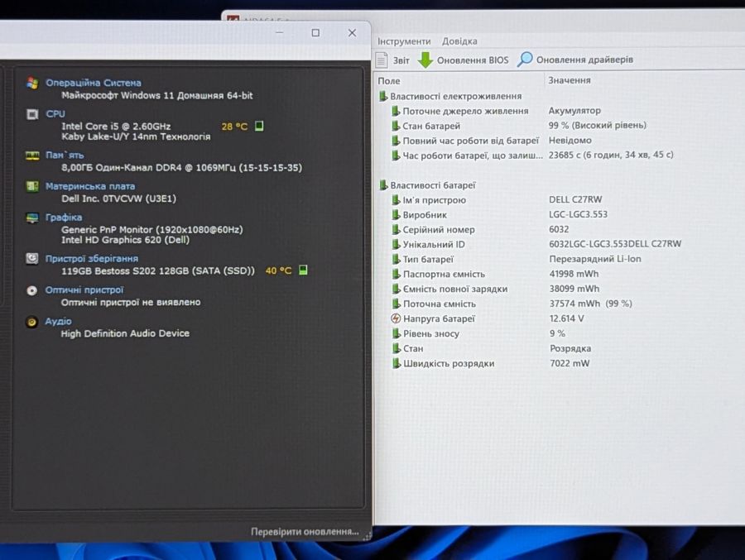This screenshot has width=745, height=560.
Task: Click the magnifier driver update icon
Action: 525,60
